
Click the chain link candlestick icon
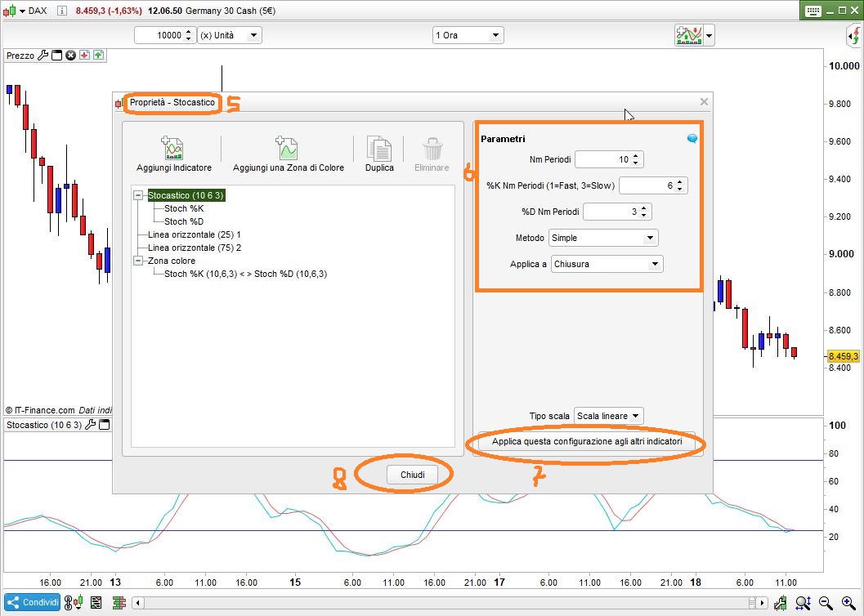pos(74,603)
